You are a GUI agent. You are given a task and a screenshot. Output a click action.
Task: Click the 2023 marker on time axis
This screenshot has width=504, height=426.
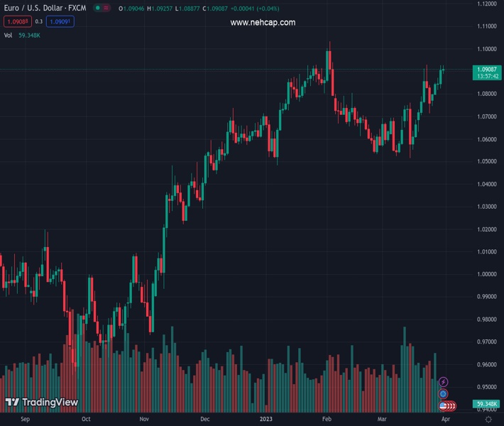pyautogui.click(x=267, y=420)
